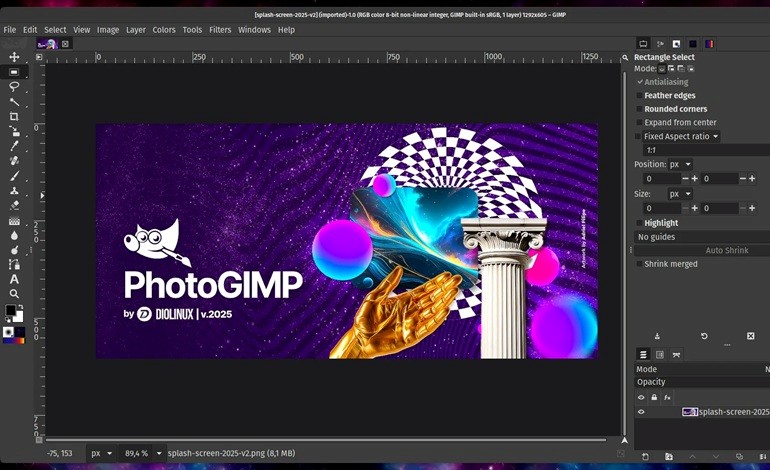Set selection mode to Subtract
This screenshot has width=770, height=470.
point(681,69)
